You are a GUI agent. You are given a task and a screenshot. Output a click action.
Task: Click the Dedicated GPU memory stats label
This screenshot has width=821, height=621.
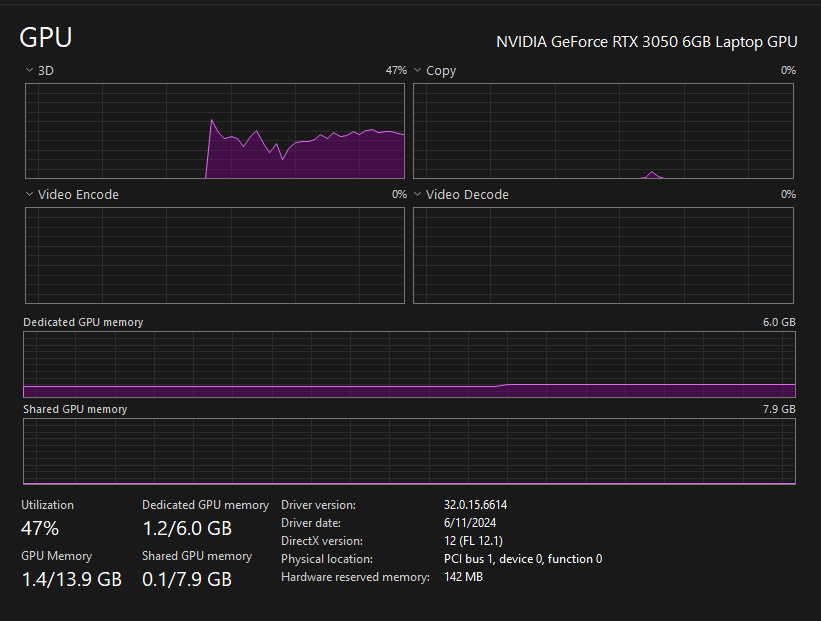coord(205,505)
